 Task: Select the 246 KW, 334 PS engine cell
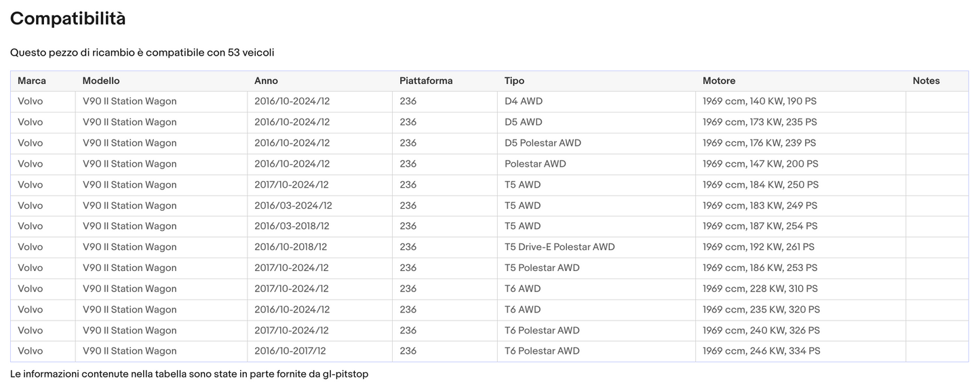pos(761,351)
